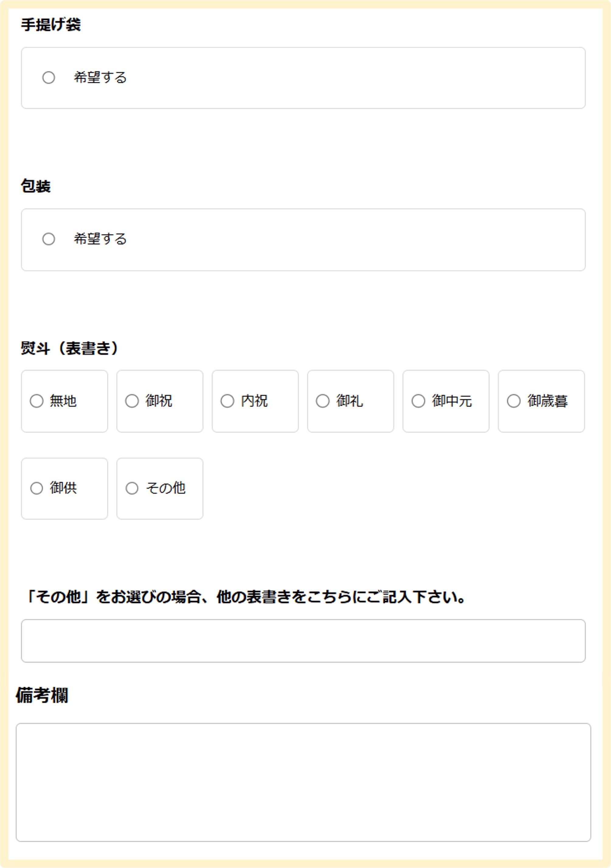Viewport: 611px width, 868px height.
Task: Click the 御中元 label text
Action: pyautogui.click(x=452, y=401)
